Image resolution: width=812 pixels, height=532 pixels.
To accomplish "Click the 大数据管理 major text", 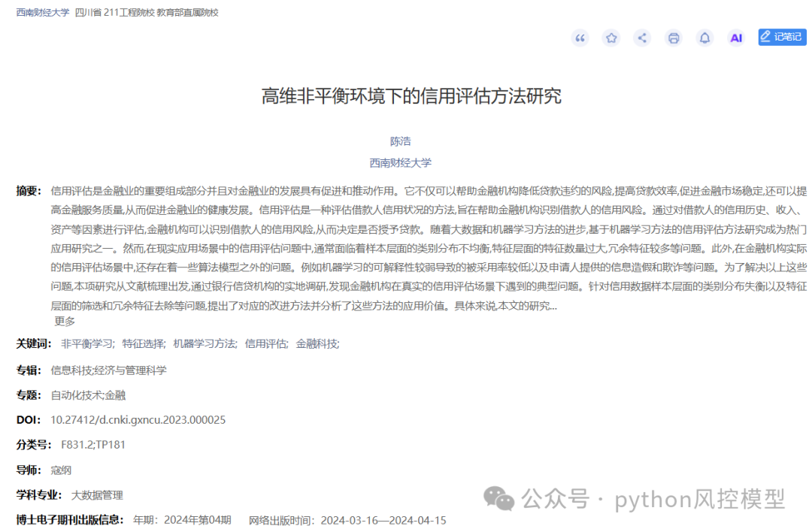I will pos(97,495).
